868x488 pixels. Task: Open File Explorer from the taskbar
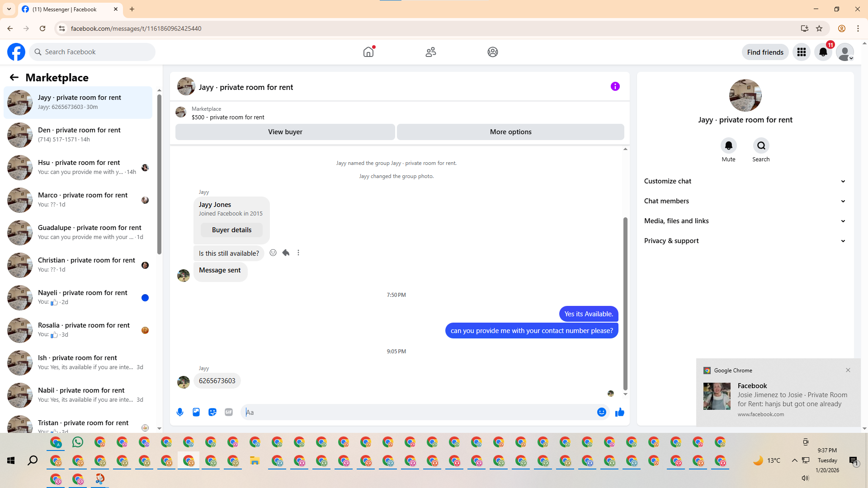click(255, 461)
